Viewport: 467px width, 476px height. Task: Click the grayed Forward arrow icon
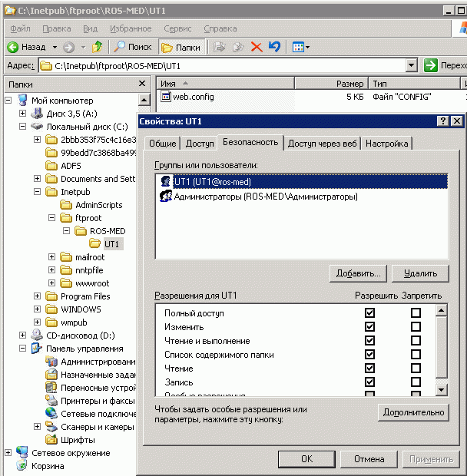[68, 47]
